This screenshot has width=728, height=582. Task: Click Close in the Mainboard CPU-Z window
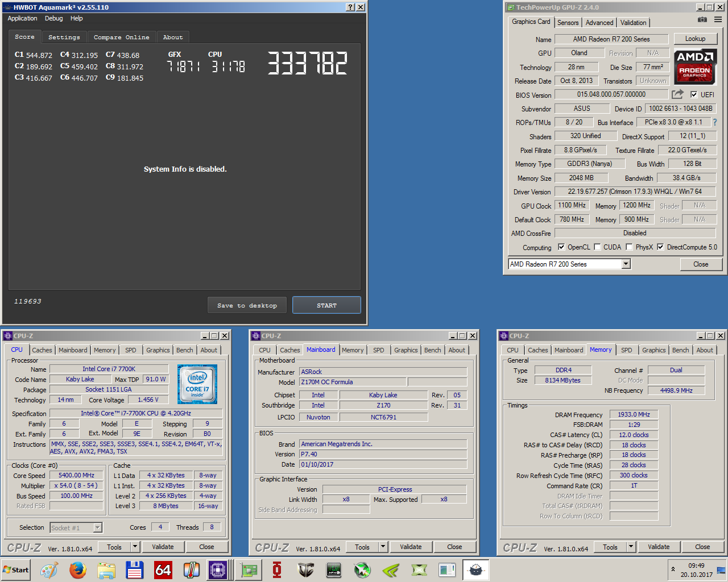454,547
